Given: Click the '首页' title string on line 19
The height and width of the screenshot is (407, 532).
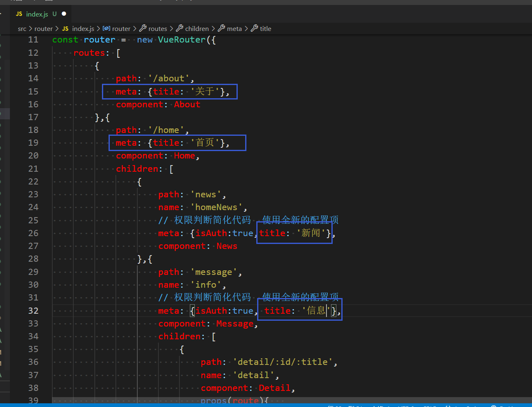Looking at the screenshot, I should [205, 143].
